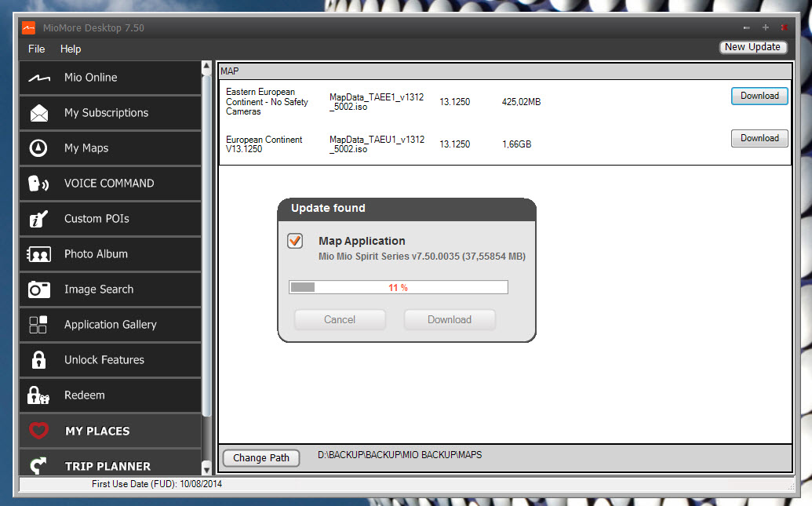Click the My Subscriptions envelope icon

[x=39, y=113]
